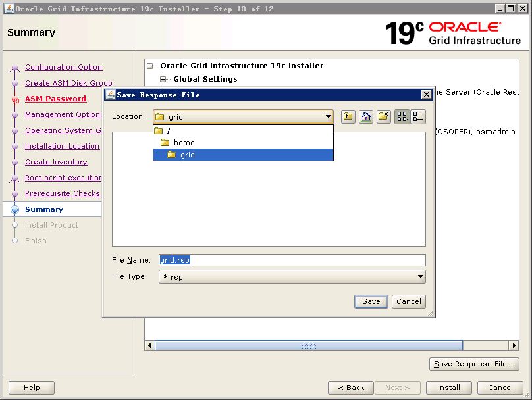The width and height of the screenshot is (532, 400).
Task: Select 'home' folder in location list
Action: [x=243, y=143]
